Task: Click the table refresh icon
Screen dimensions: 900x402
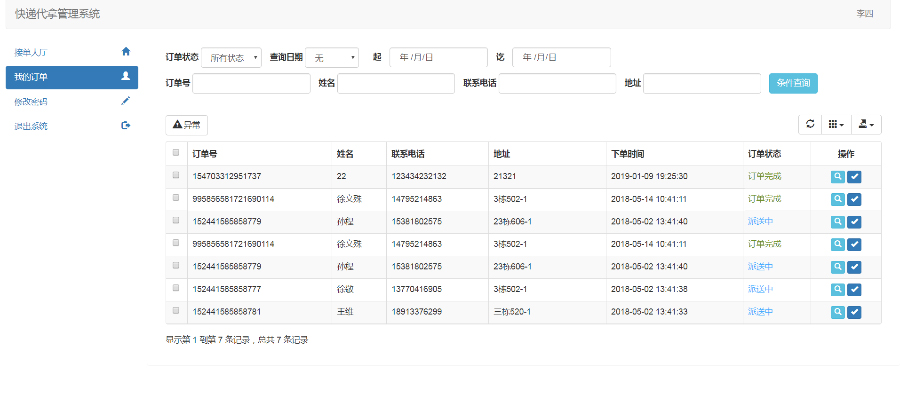Action: (810, 125)
